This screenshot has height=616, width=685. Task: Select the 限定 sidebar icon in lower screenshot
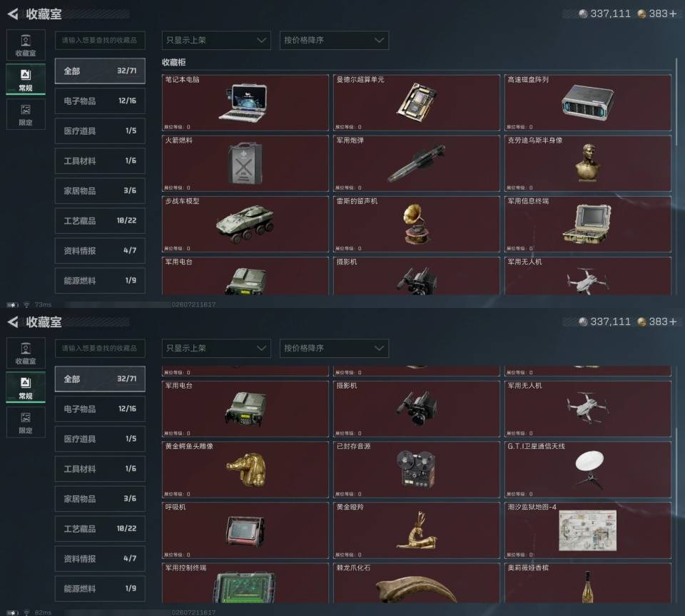click(x=26, y=422)
